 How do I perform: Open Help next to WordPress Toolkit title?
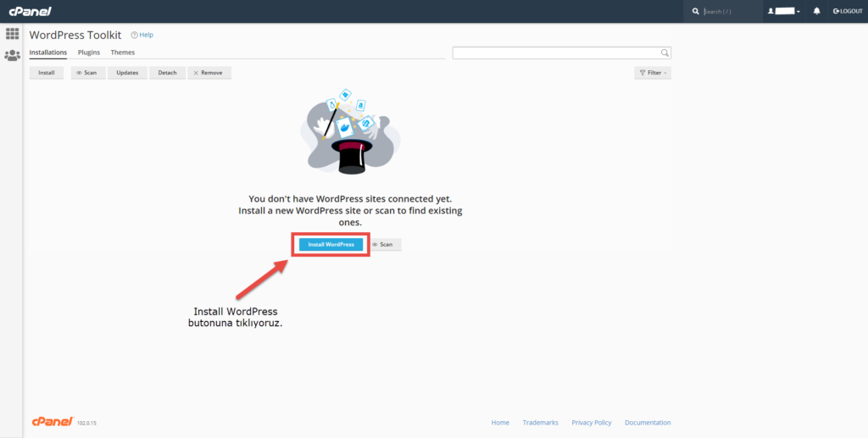(142, 35)
